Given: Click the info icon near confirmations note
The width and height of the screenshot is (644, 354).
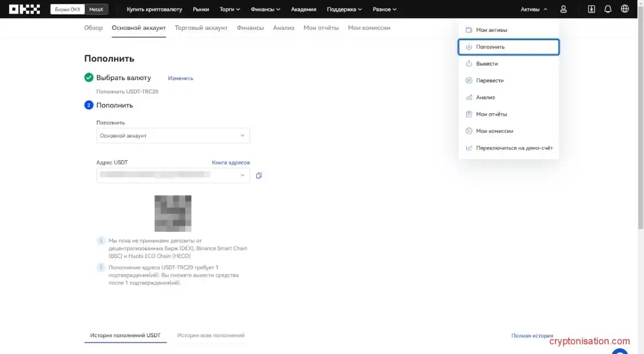Looking at the screenshot, I should click(x=101, y=267).
